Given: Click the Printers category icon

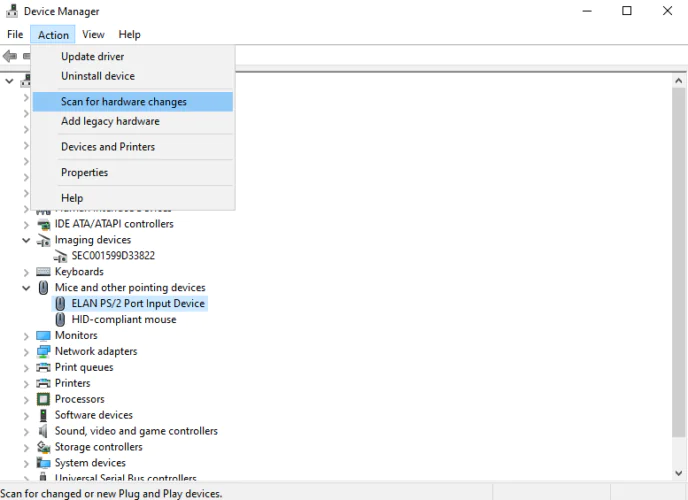Looking at the screenshot, I should tap(43, 384).
